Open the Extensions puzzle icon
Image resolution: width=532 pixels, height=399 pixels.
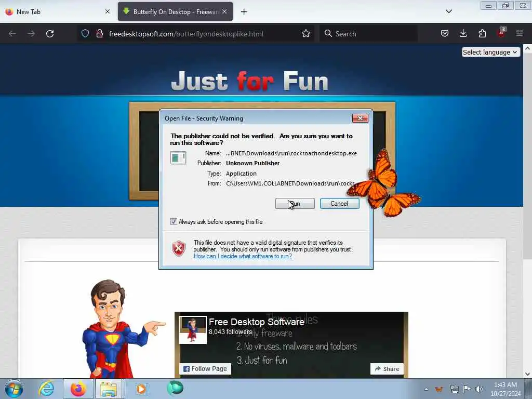click(x=482, y=33)
